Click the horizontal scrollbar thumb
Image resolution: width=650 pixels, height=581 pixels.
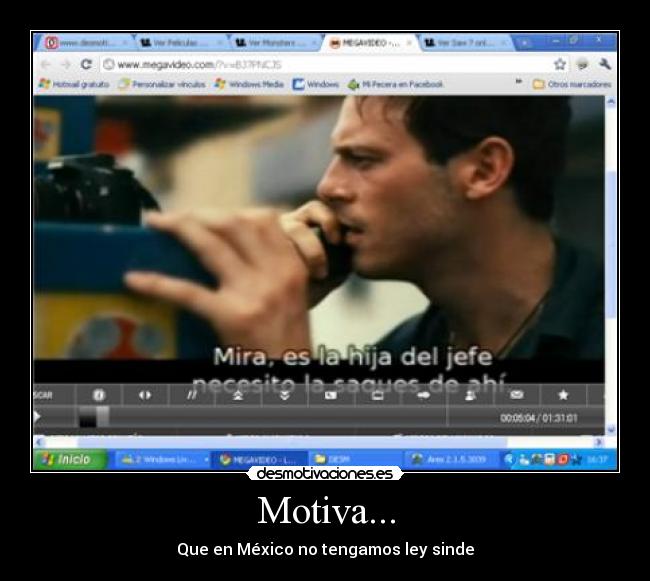(x=292, y=442)
